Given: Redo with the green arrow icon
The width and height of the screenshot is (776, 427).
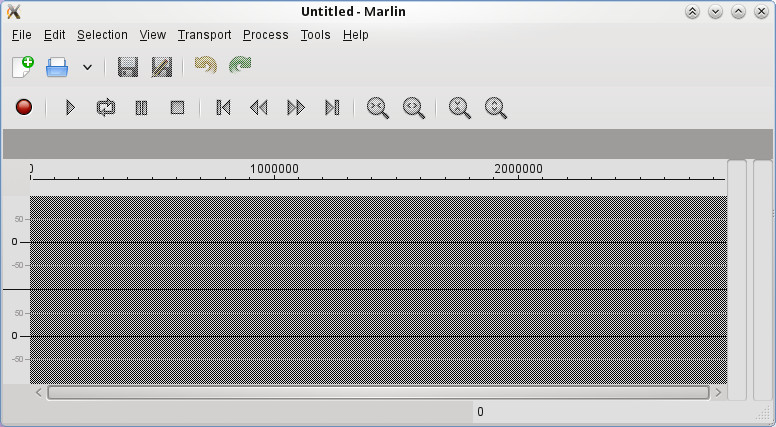Looking at the screenshot, I should pyautogui.click(x=240, y=66).
